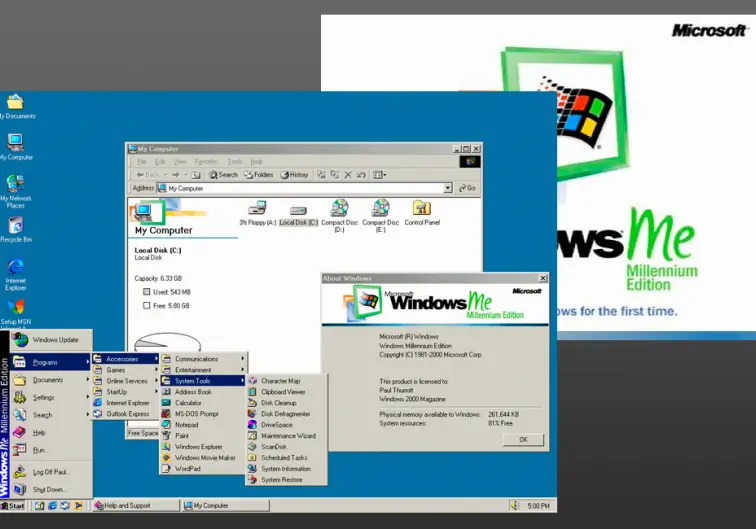Expand the Views dropdown in the toolbar
The width and height of the screenshot is (756, 529).
(x=379, y=175)
